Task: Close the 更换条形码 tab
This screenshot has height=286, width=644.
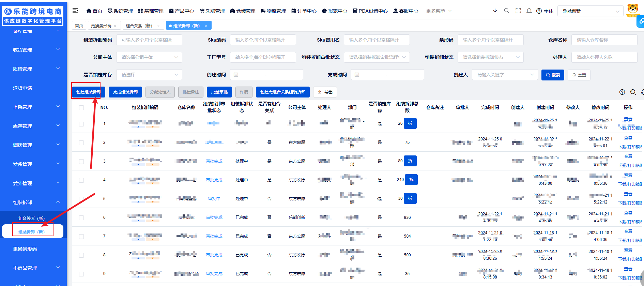Action: [x=115, y=26]
